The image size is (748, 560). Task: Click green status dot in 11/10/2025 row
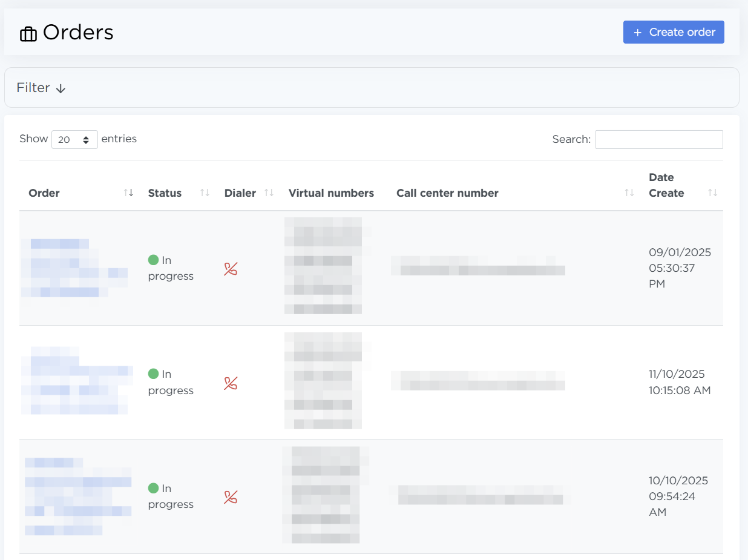pos(153,374)
